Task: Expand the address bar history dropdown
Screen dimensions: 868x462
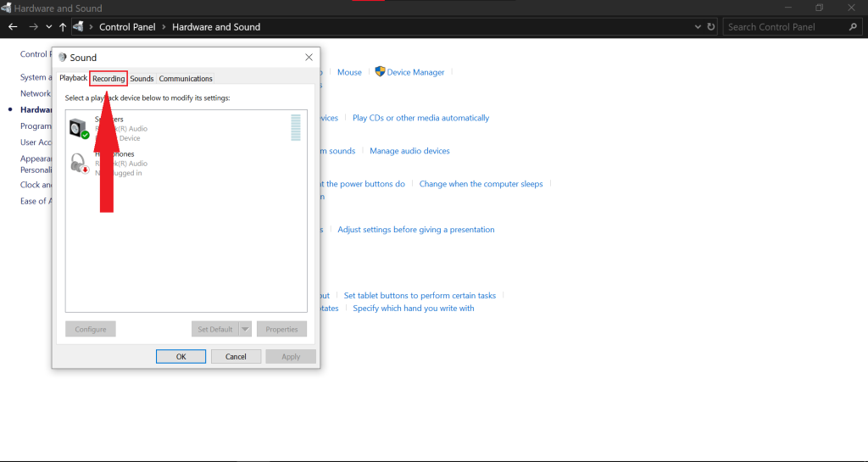Action: coord(698,26)
